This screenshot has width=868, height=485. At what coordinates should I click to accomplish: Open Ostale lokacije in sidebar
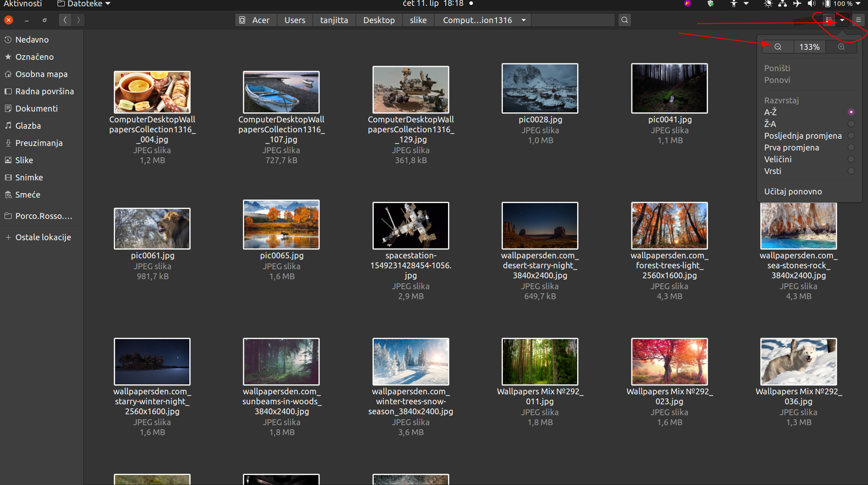click(x=42, y=237)
